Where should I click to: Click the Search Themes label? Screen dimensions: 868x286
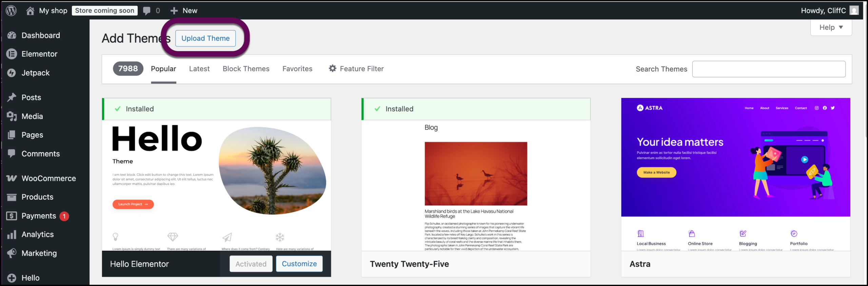pos(661,69)
